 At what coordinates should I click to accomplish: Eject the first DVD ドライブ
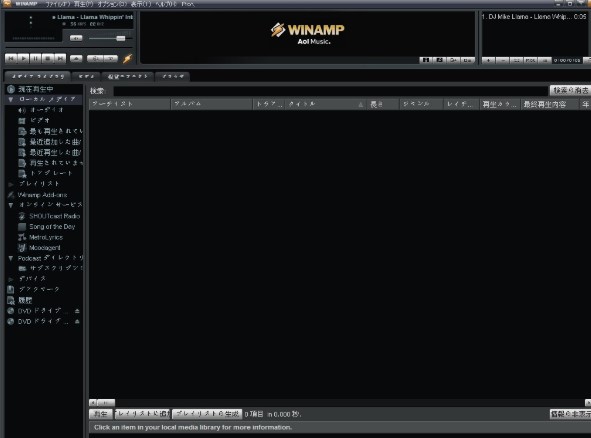point(77,311)
